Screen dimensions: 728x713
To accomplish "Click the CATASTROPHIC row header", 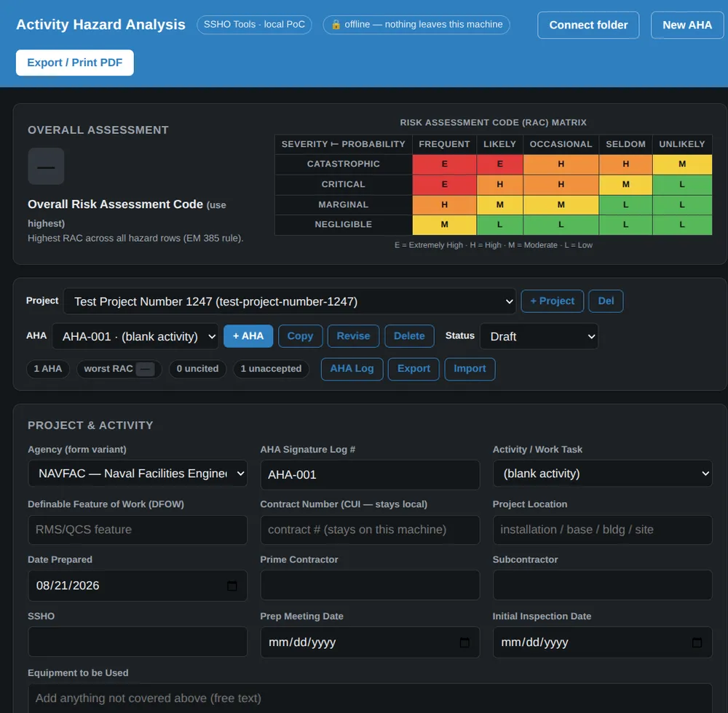I will [x=344, y=164].
